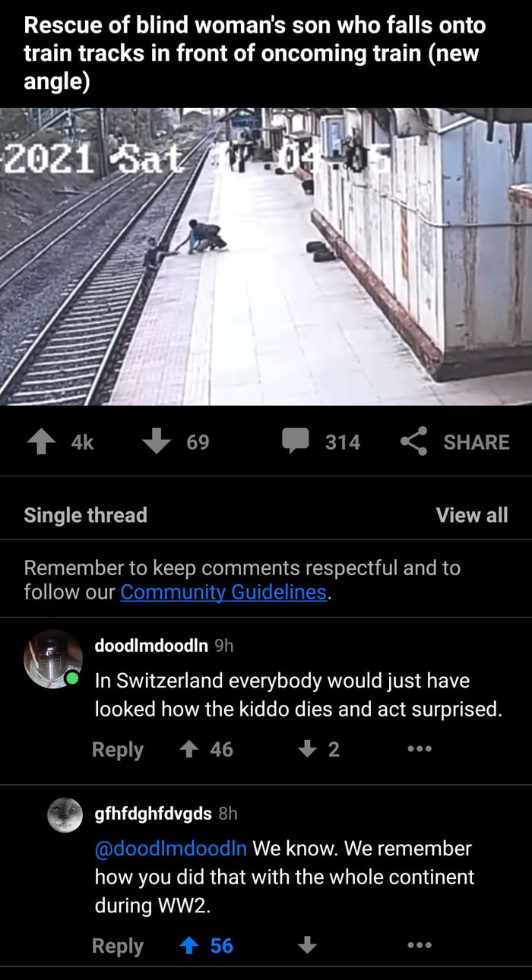This screenshot has height=980, width=532.
Task: Click View all comments
Action: tap(472, 515)
